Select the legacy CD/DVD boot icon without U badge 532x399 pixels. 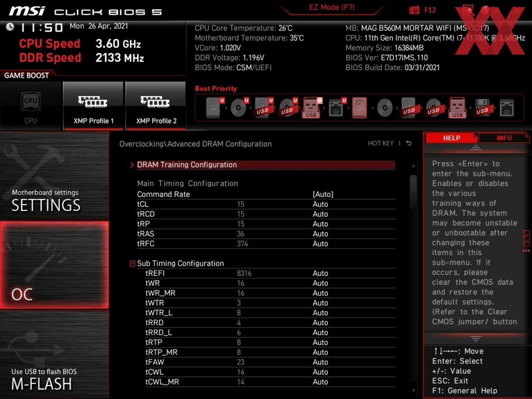point(385,108)
